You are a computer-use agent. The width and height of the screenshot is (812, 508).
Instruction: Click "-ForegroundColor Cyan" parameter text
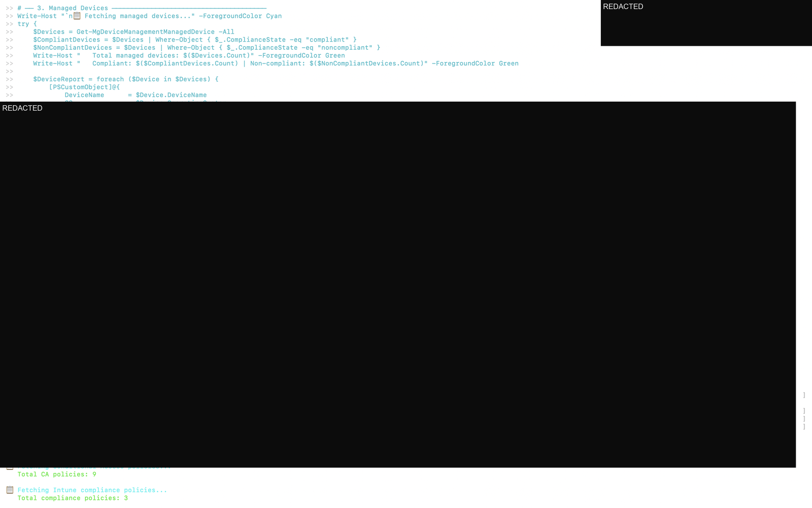click(240, 16)
